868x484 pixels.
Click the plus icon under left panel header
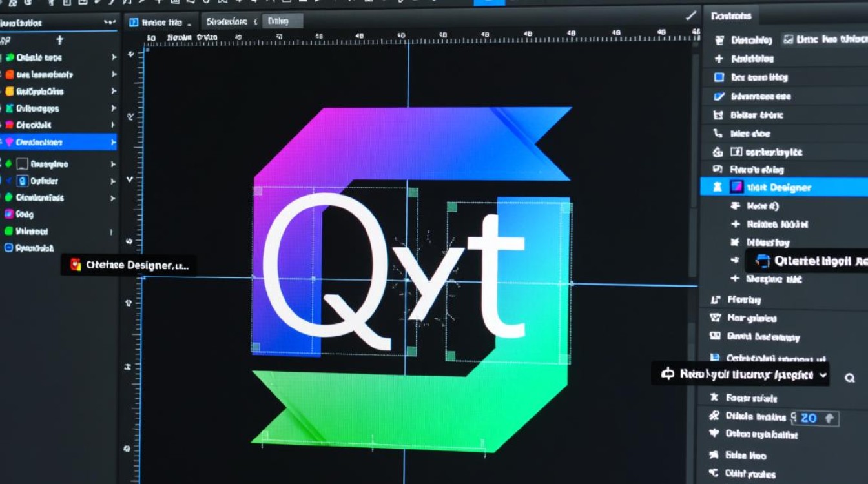[x=59, y=41]
